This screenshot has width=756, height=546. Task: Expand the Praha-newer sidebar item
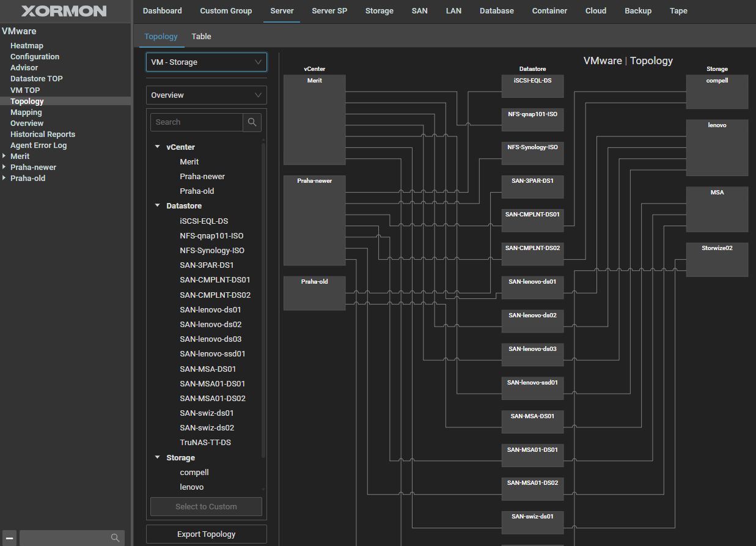click(x=5, y=168)
